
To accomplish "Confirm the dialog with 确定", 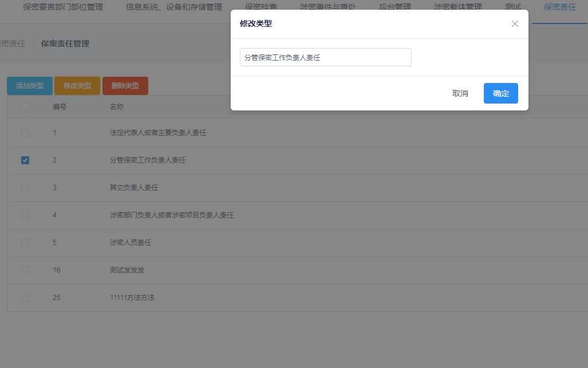I will click(x=500, y=93).
